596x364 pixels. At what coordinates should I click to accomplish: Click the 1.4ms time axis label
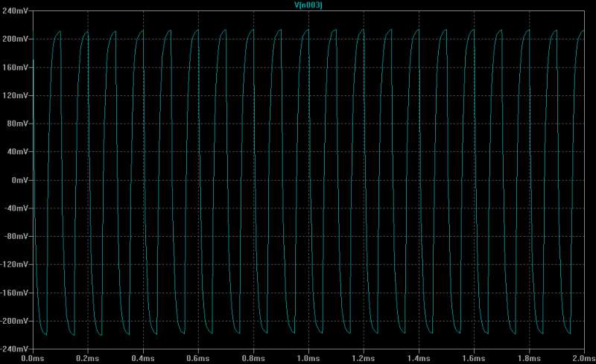tap(419, 358)
